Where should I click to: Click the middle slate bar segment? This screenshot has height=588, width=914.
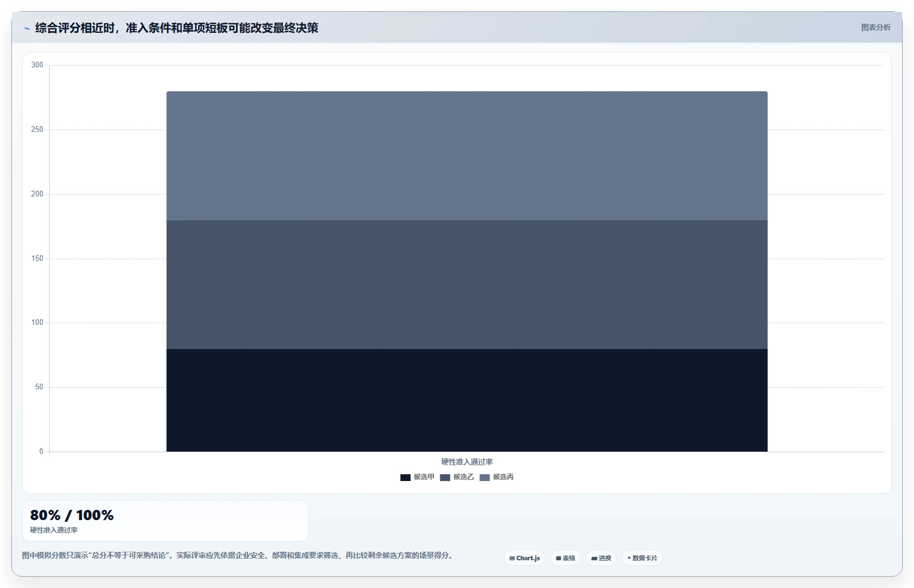[467, 284]
